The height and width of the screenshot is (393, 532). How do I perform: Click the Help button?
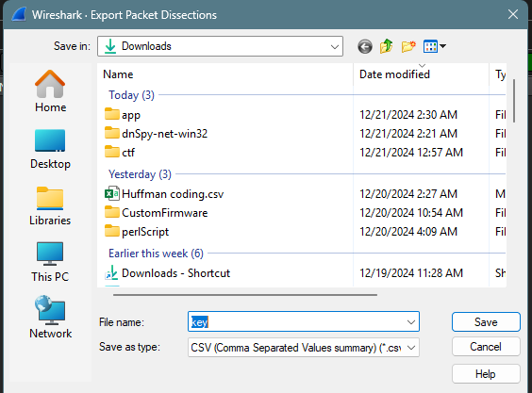click(486, 374)
